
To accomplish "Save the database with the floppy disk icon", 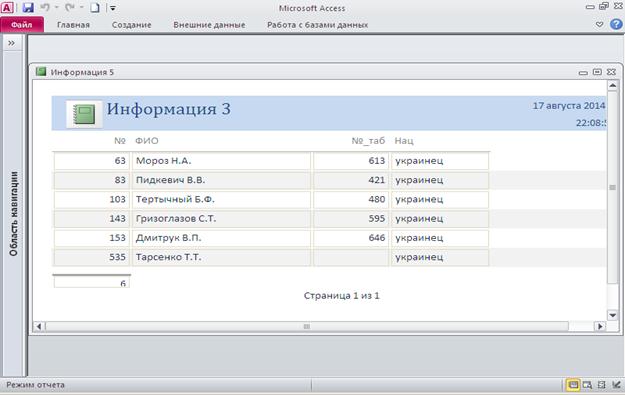I will point(28,7).
